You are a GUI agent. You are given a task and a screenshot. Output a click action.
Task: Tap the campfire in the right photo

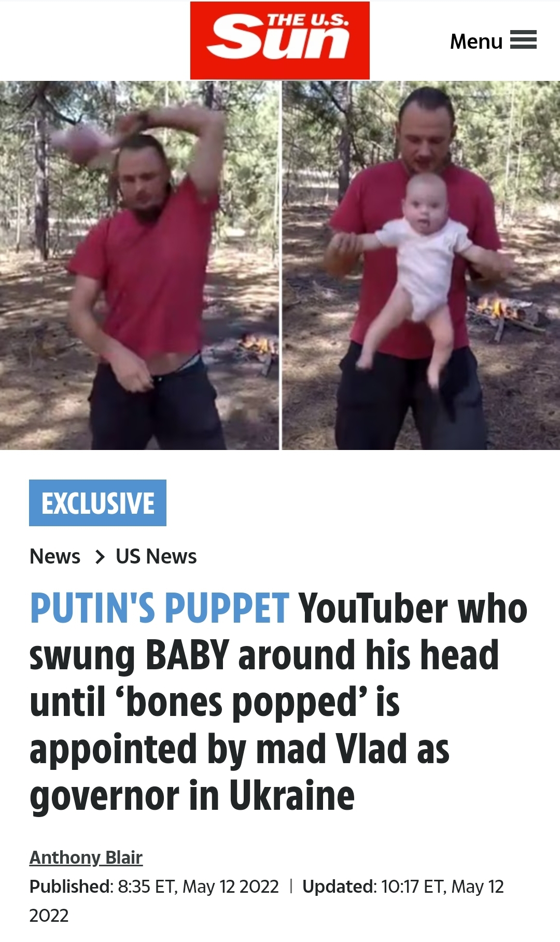tap(496, 308)
